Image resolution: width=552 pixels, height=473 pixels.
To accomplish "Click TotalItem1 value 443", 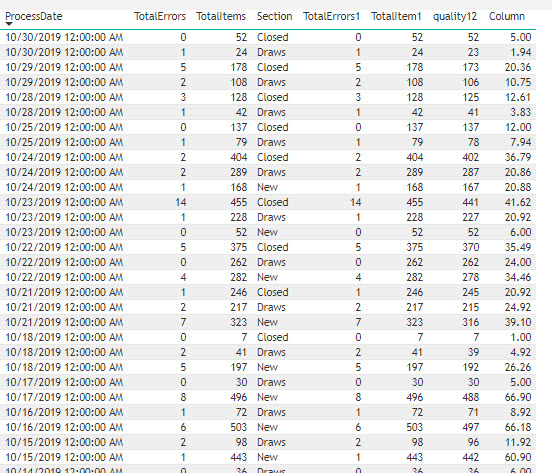I will coord(415,457).
